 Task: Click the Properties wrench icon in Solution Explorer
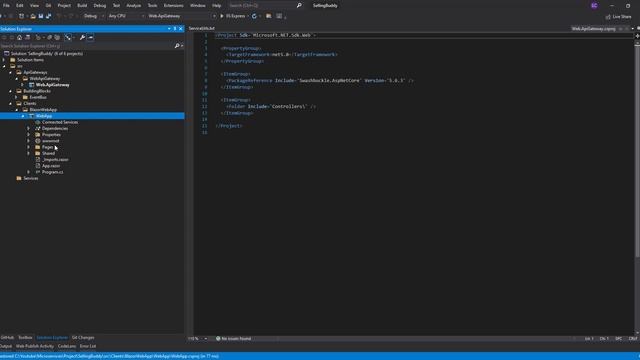pos(82,38)
